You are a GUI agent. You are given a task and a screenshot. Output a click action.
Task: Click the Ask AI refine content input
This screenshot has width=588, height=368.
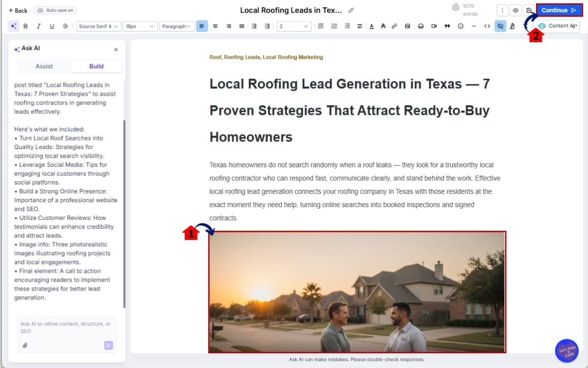pos(67,328)
